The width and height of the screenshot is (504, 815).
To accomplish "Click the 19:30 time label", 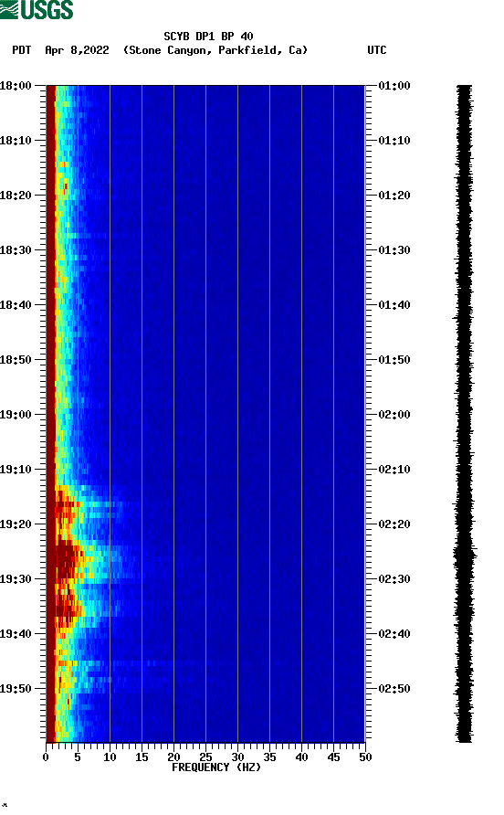I will tap(16, 579).
